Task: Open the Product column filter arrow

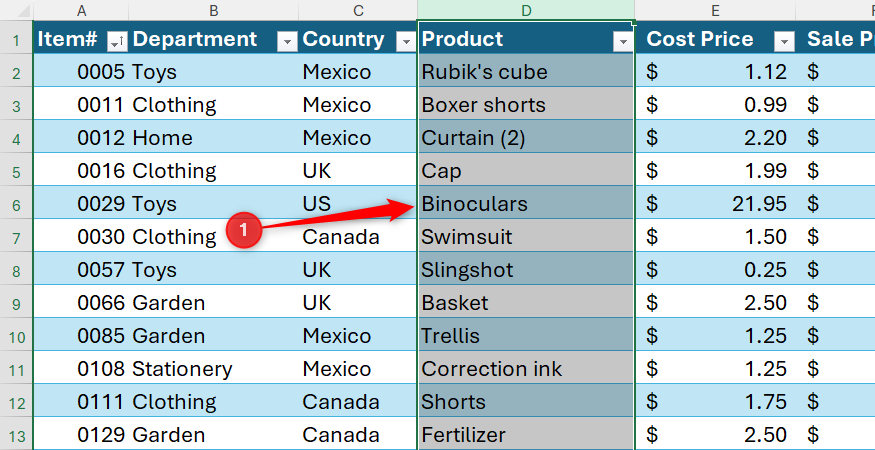Action: [x=622, y=41]
